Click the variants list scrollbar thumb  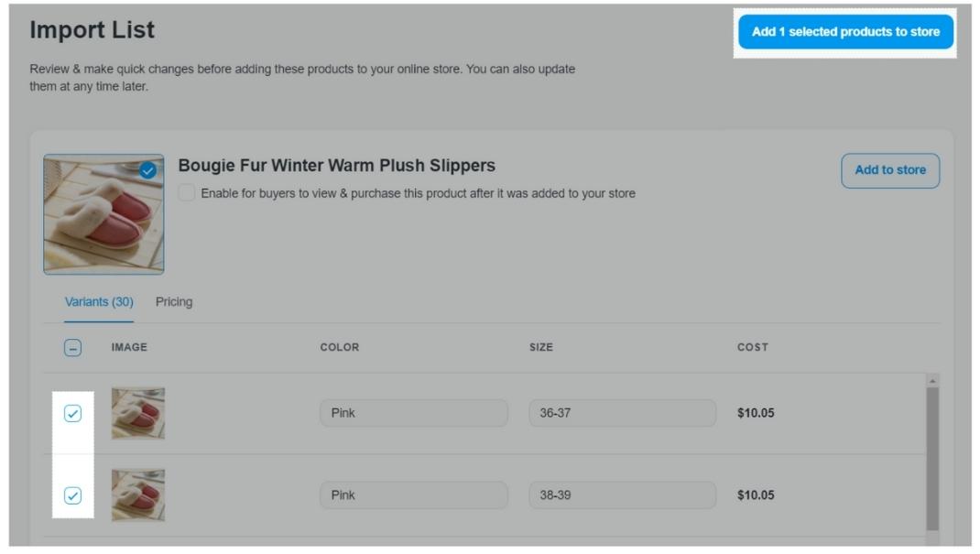[932, 458]
